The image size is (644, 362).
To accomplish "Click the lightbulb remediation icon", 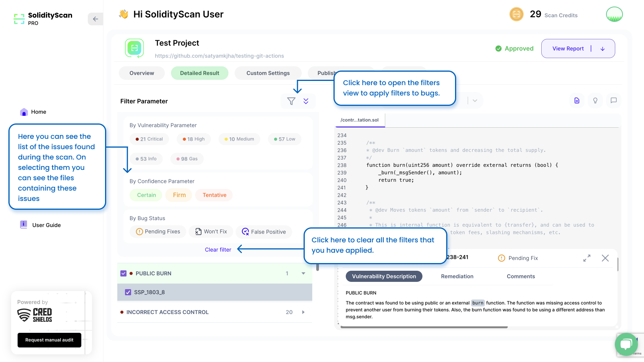I will tap(595, 100).
